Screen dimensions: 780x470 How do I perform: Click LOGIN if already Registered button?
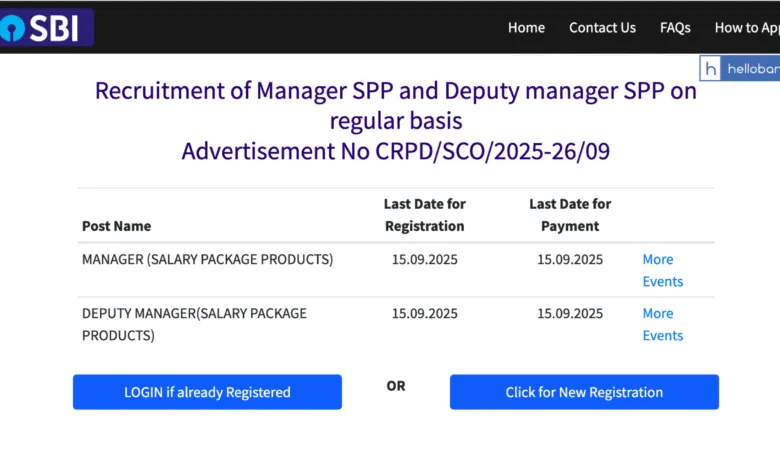tap(207, 392)
